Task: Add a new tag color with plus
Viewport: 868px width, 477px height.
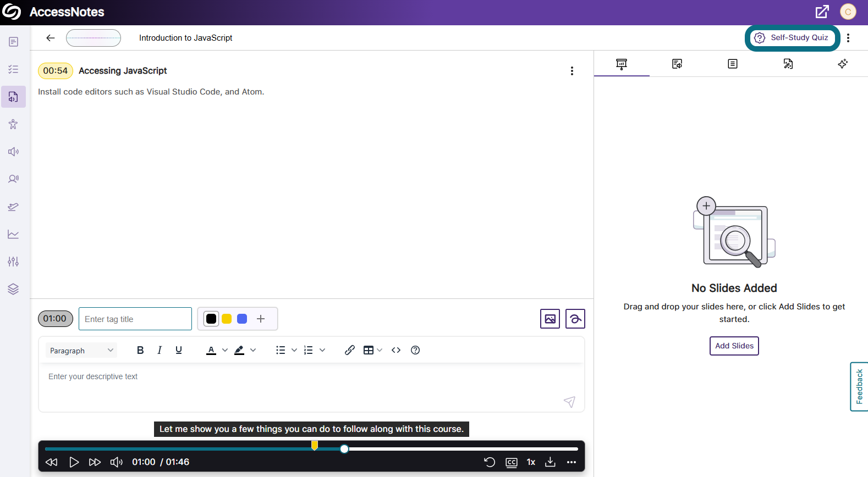Action: pos(261,319)
